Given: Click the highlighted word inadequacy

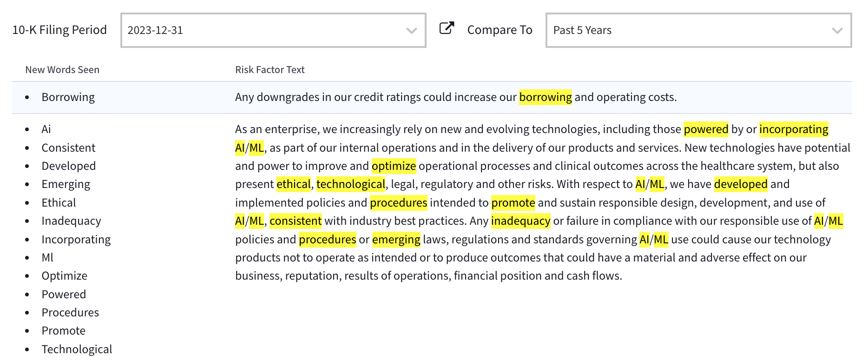Looking at the screenshot, I should (x=520, y=221).
